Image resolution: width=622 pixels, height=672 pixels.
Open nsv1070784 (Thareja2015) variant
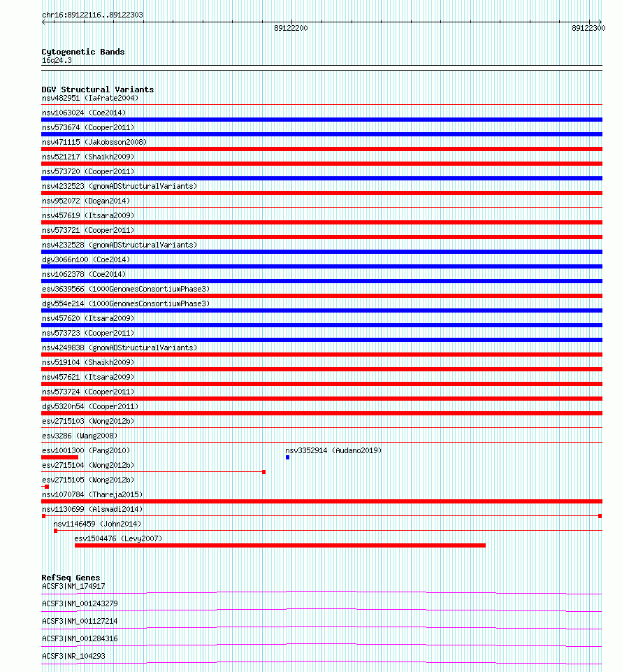(x=92, y=494)
